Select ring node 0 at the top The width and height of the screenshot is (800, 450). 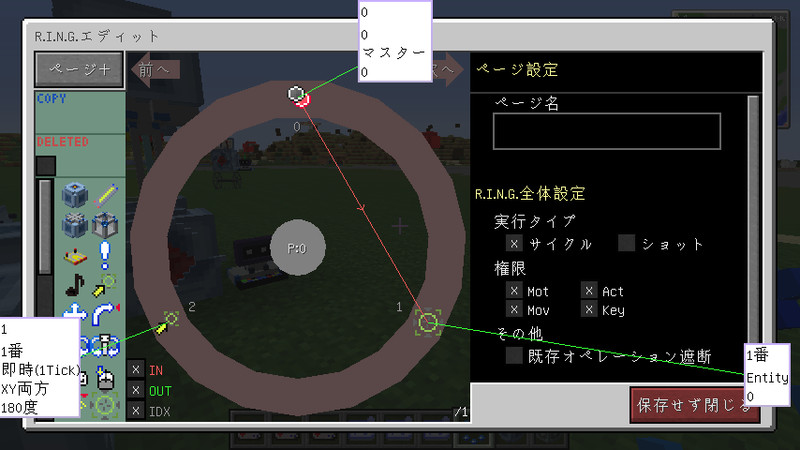click(298, 96)
